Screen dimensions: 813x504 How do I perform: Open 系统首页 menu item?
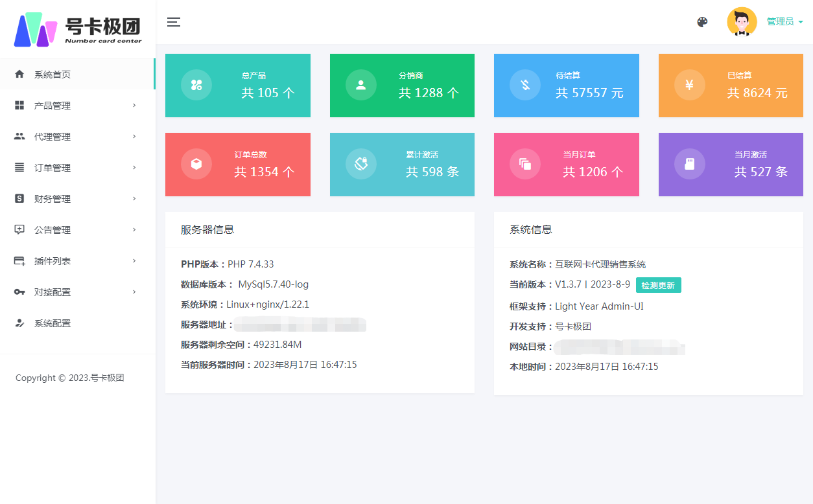click(77, 74)
